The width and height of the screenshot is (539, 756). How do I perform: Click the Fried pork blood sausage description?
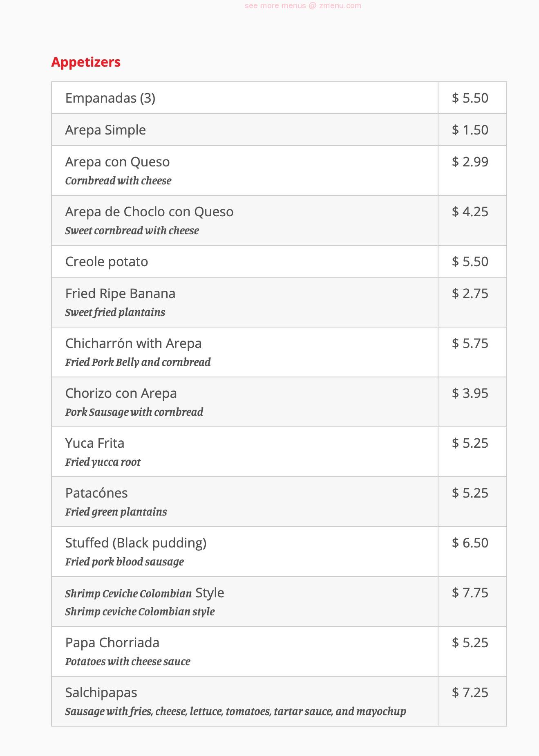124,562
